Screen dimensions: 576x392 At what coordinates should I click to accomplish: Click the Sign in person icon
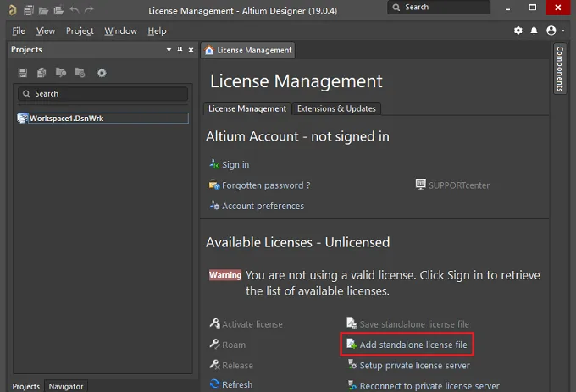(x=214, y=163)
